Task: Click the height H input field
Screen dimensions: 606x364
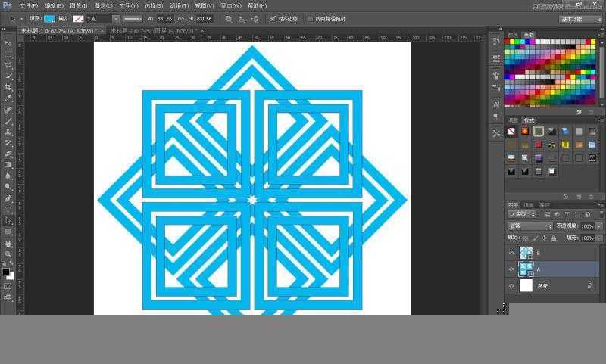Action: click(x=204, y=19)
